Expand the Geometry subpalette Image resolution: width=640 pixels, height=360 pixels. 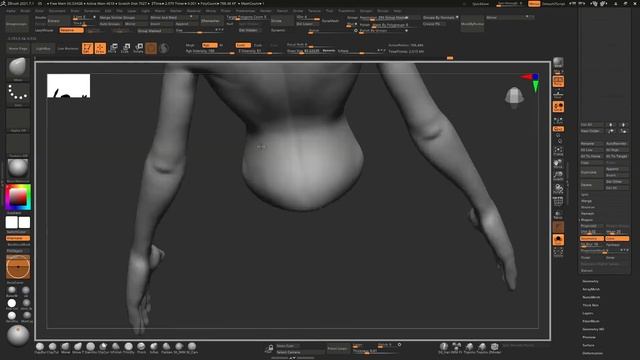point(590,281)
